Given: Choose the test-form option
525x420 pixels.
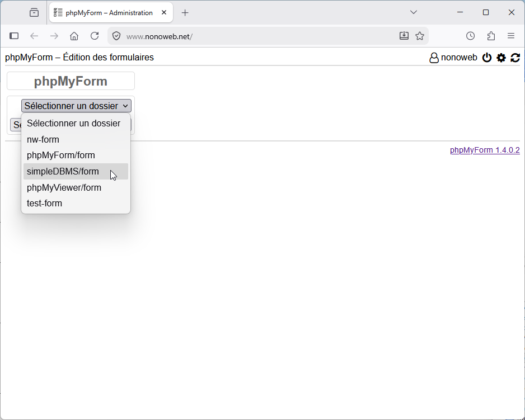Looking at the screenshot, I should (76, 203).
